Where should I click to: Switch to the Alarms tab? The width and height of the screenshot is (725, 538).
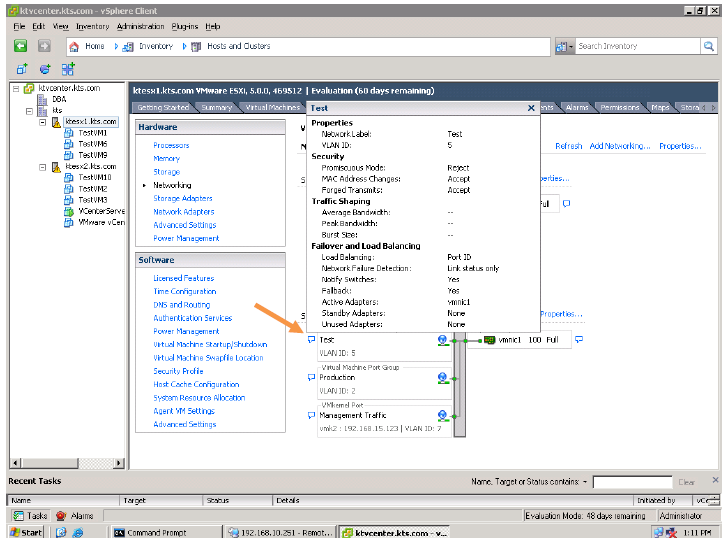(x=577, y=108)
